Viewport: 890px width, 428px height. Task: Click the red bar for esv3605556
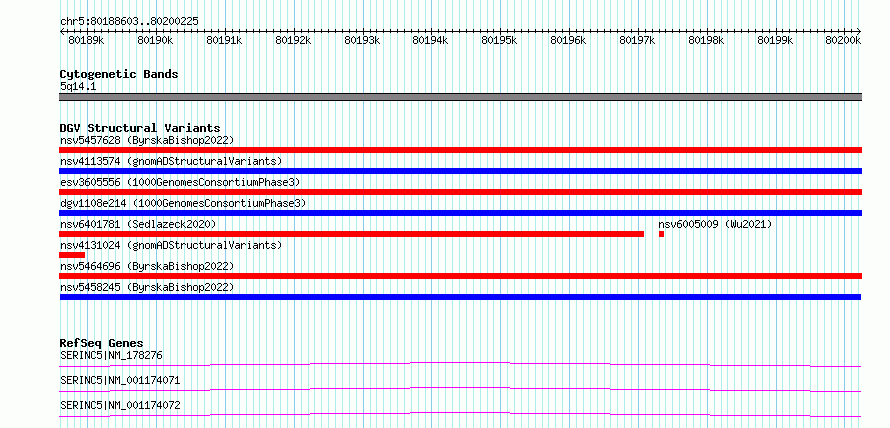point(460,192)
